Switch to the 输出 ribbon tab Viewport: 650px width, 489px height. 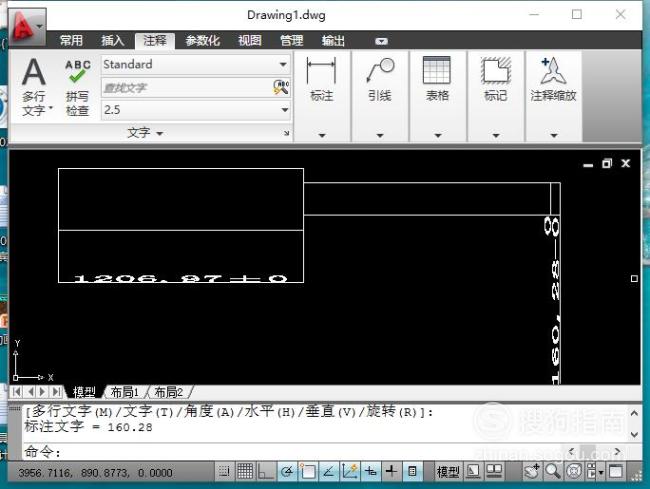point(333,40)
